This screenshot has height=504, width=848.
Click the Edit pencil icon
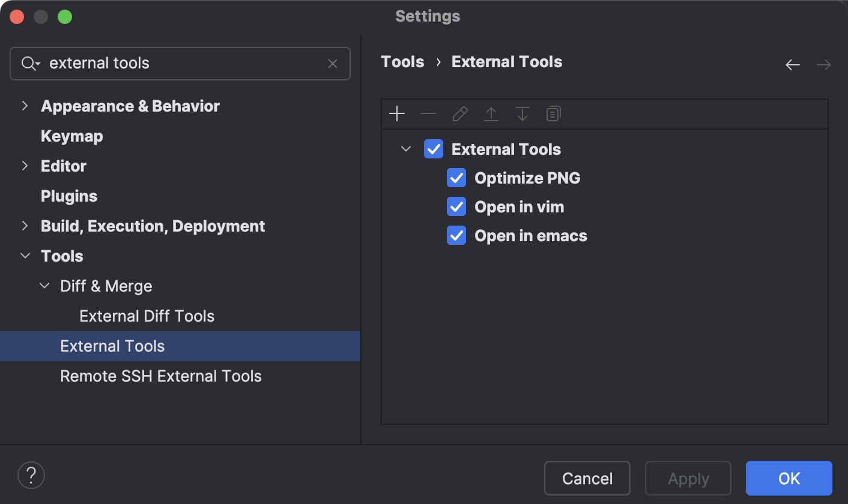point(460,114)
